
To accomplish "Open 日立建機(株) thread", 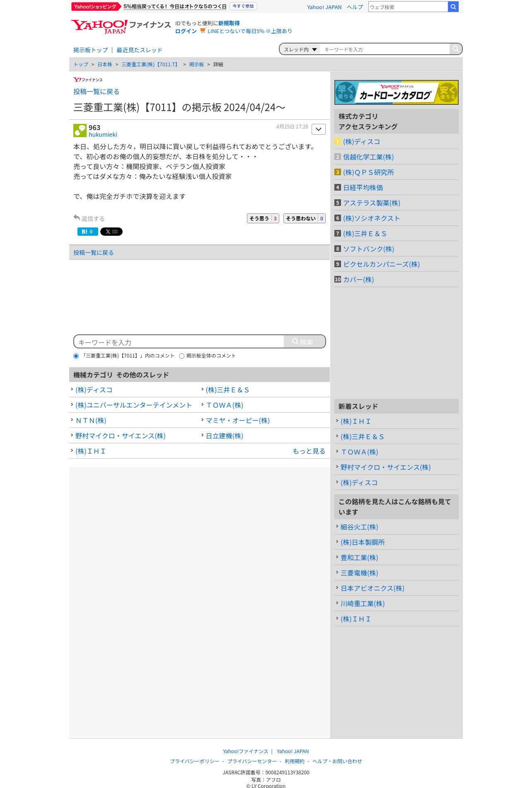I will pyautogui.click(x=224, y=436).
